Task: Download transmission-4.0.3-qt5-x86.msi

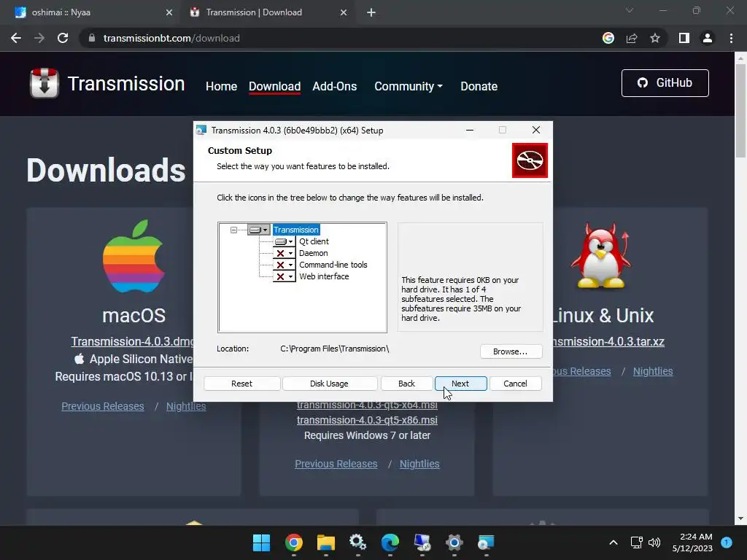Action: point(368,420)
